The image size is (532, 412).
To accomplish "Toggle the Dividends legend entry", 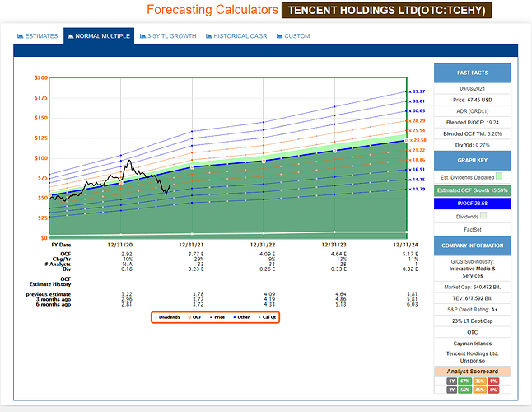I will [167, 317].
